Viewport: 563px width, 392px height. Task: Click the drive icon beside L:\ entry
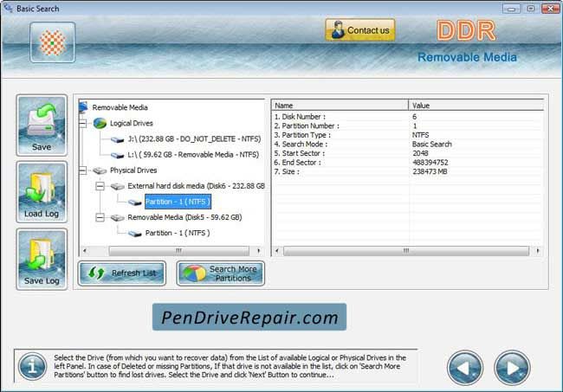tap(118, 155)
